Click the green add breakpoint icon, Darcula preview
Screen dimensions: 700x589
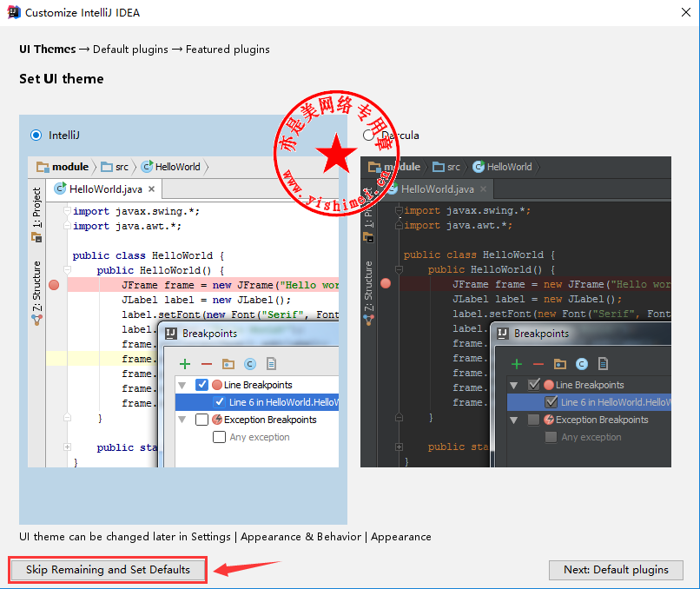(517, 364)
